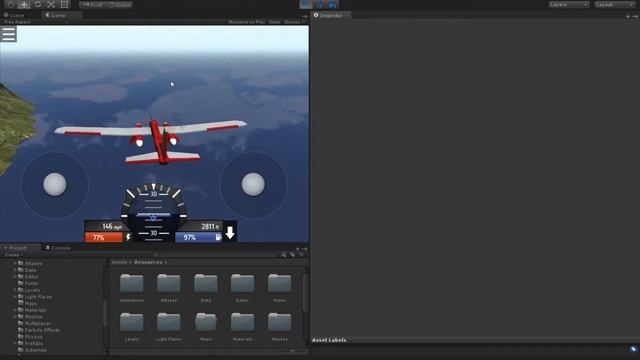Click the Resources breadcrumb
The image size is (640, 360).
point(148,262)
